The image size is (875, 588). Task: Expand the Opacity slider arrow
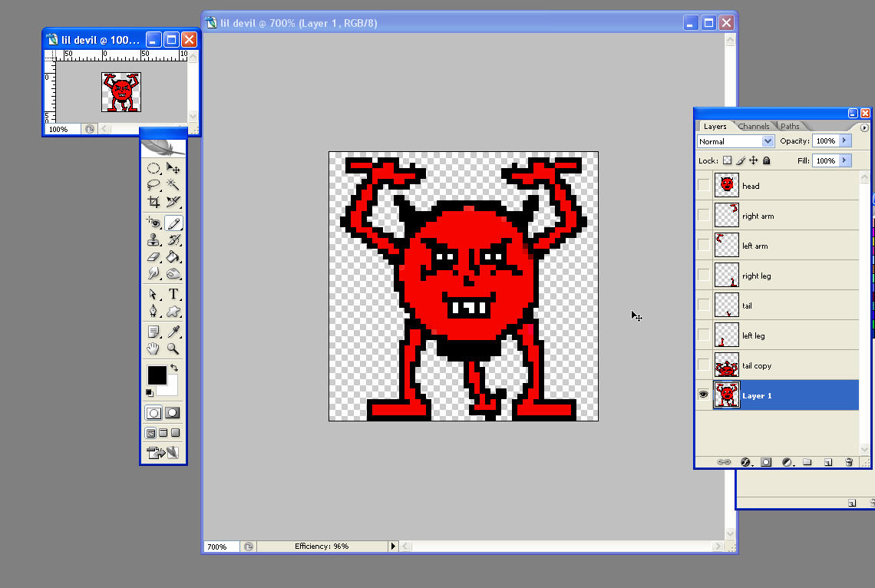[x=845, y=140]
